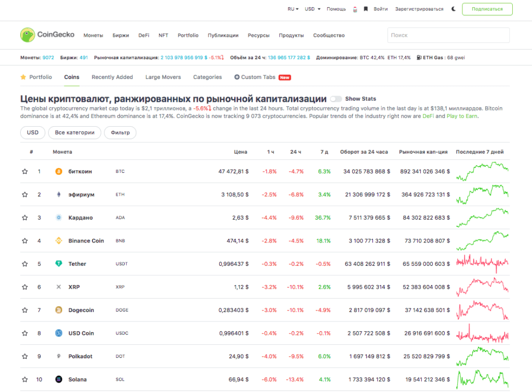Click the Binance Coin icon
The width and height of the screenshot is (532, 392).
tap(59, 241)
